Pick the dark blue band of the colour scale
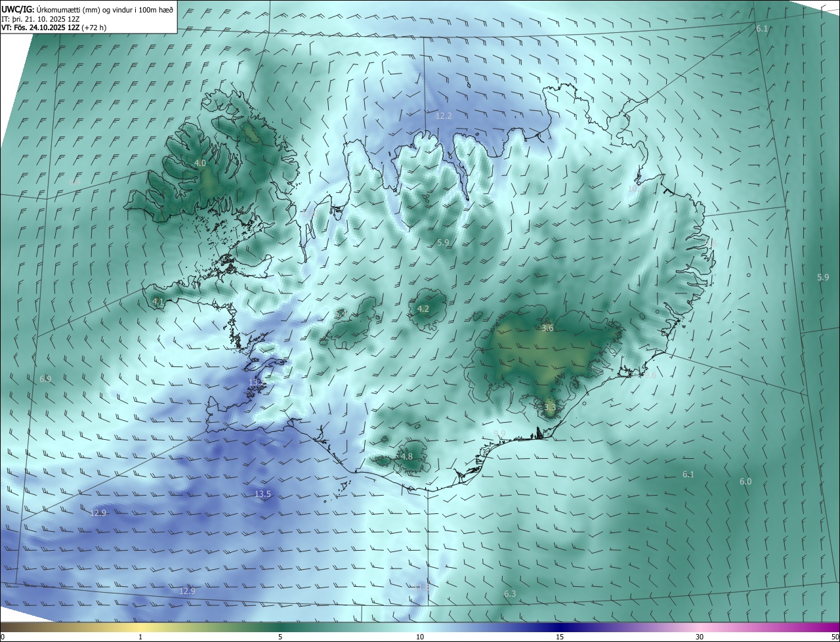Image resolution: width=840 pixels, height=642 pixels. tap(560, 627)
